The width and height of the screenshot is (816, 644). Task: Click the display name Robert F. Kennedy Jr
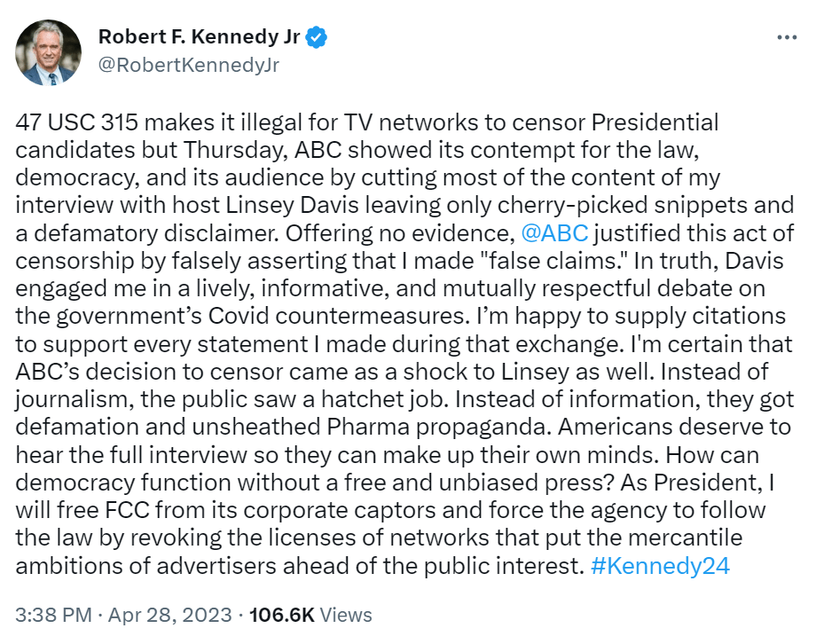(x=200, y=38)
